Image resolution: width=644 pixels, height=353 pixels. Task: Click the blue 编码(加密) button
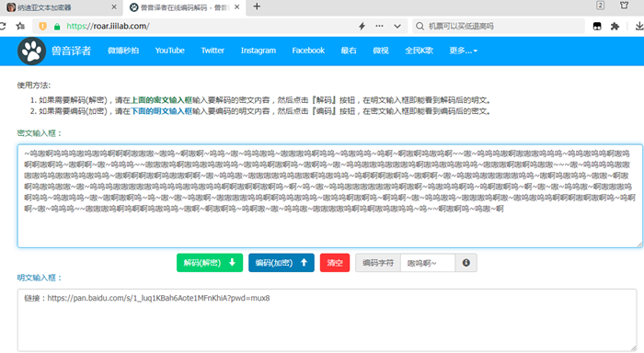(x=282, y=263)
